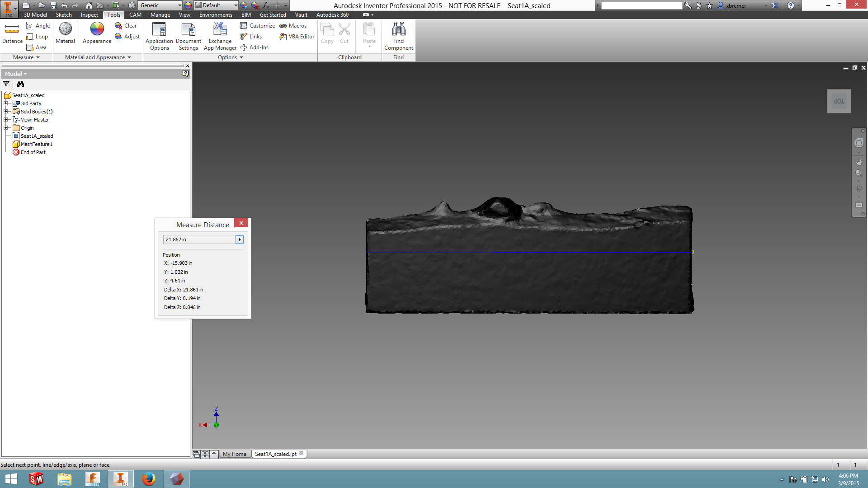This screenshot has height=488, width=868.
Task: Click the Look At icon in navigation bar
Action: [859, 205]
